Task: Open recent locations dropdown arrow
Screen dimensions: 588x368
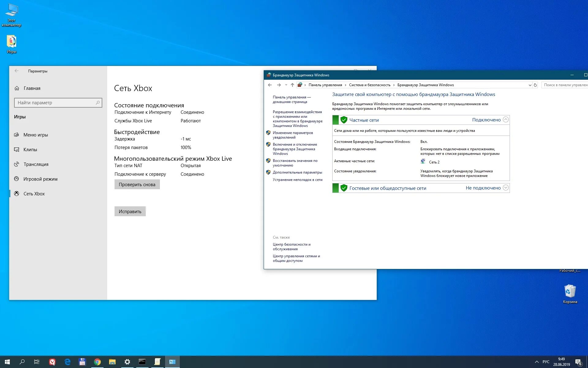Action: [286, 85]
